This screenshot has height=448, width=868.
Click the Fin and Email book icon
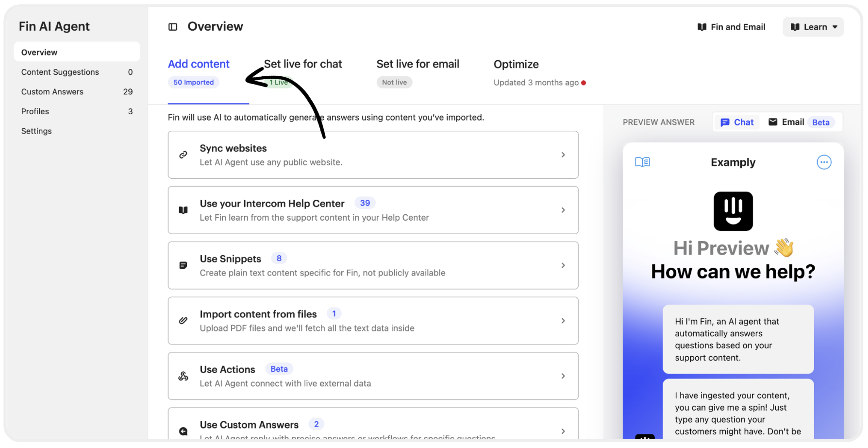pos(701,27)
